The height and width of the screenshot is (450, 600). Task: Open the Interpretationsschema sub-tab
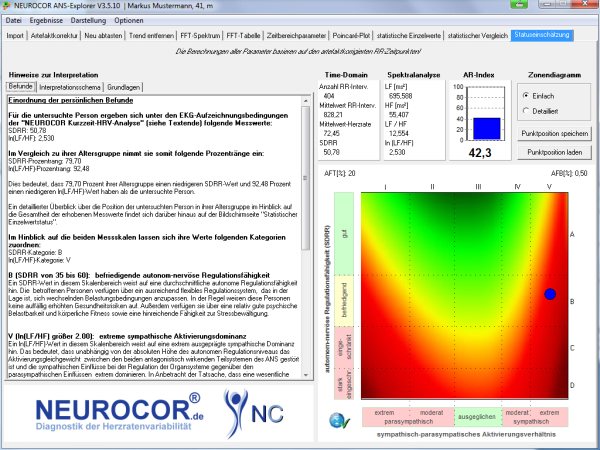coord(70,87)
